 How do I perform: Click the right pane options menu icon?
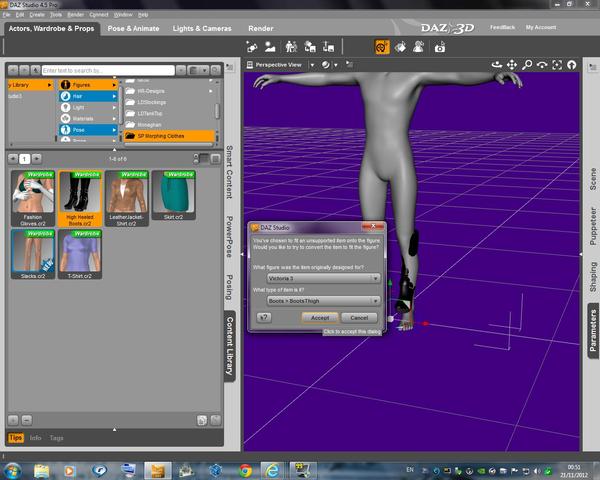[593, 67]
